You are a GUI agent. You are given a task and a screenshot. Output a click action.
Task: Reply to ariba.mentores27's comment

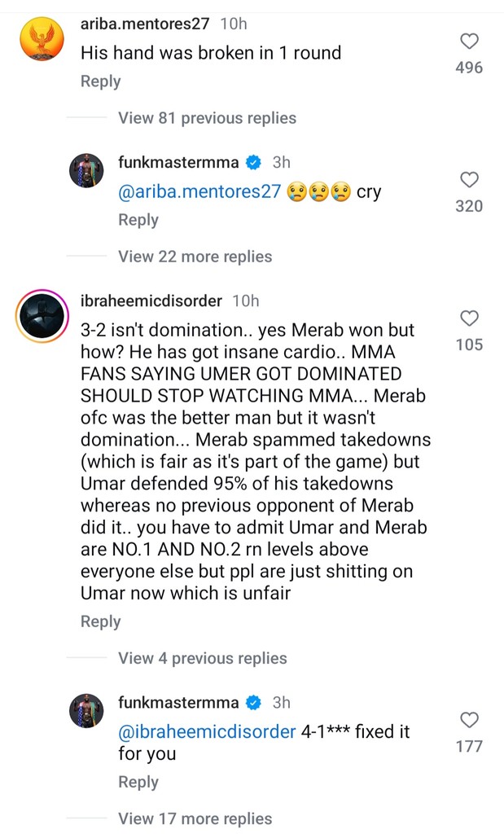[x=100, y=81]
